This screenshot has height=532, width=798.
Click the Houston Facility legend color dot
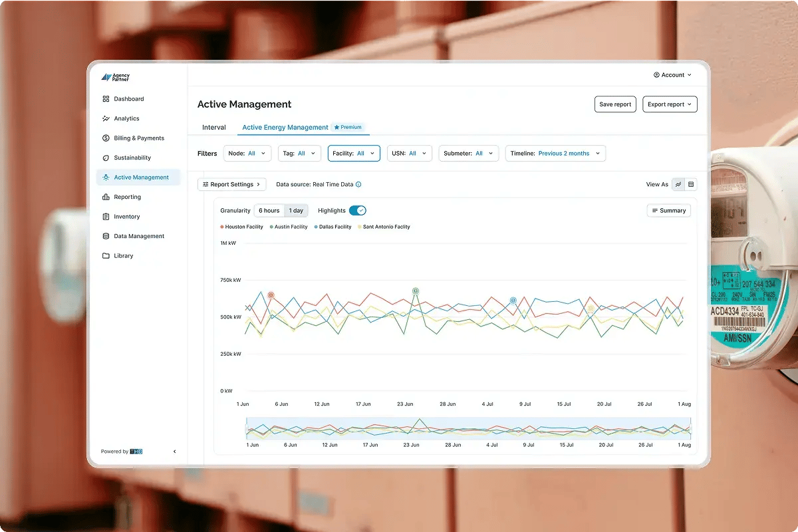tap(221, 226)
